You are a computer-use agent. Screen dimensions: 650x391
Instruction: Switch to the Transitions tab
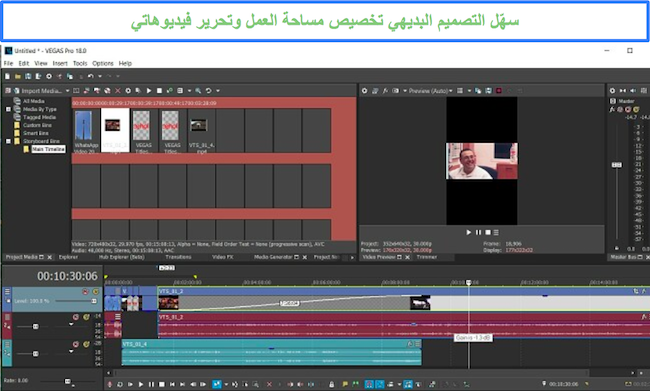click(179, 257)
